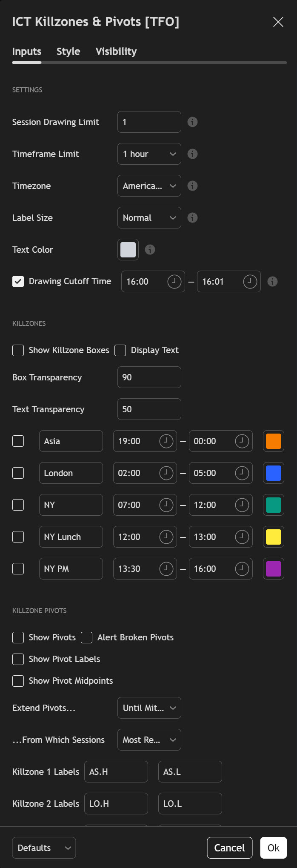The height and width of the screenshot is (868, 297).
Task: Expand the Label Size dropdown
Action: coord(149,218)
